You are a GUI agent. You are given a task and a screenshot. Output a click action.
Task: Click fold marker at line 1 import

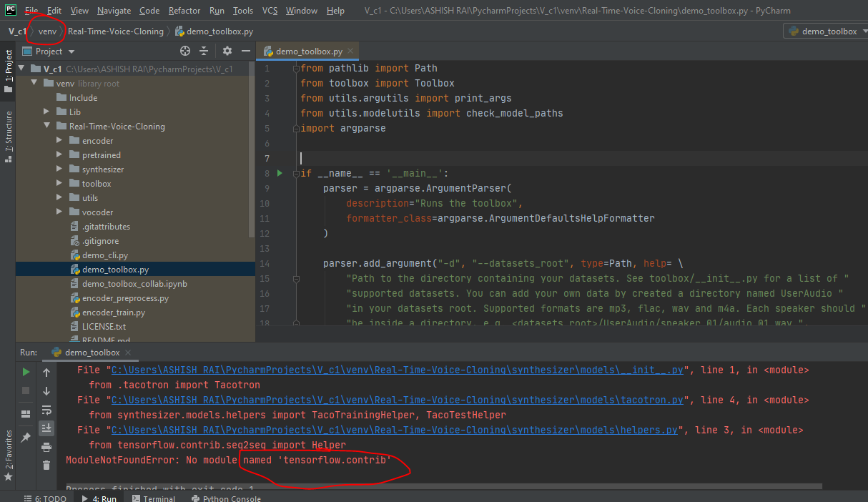[x=295, y=68]
